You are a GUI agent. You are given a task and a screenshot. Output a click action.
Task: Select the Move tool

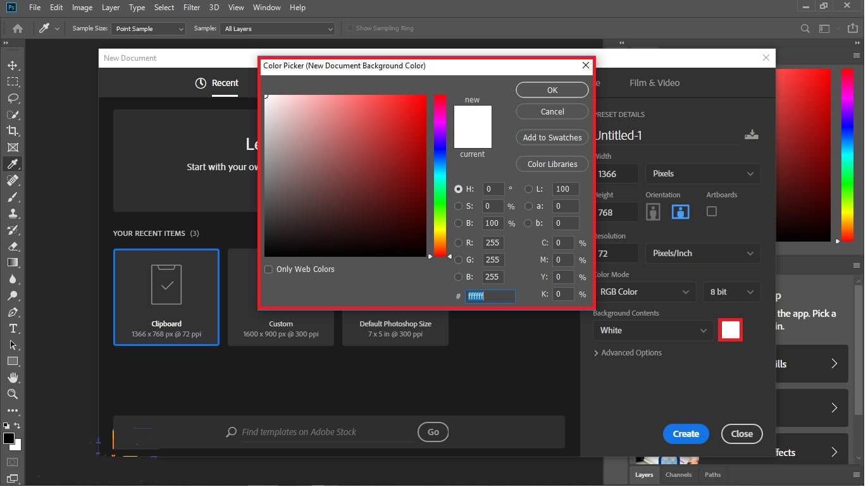coord(12,65)
